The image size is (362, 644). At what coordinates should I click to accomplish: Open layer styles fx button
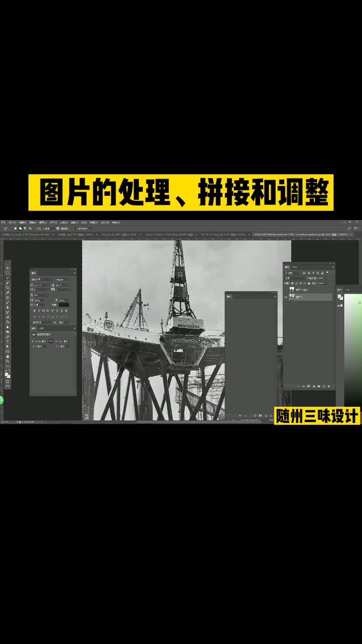pyautogui.click(x=304, y=386)
